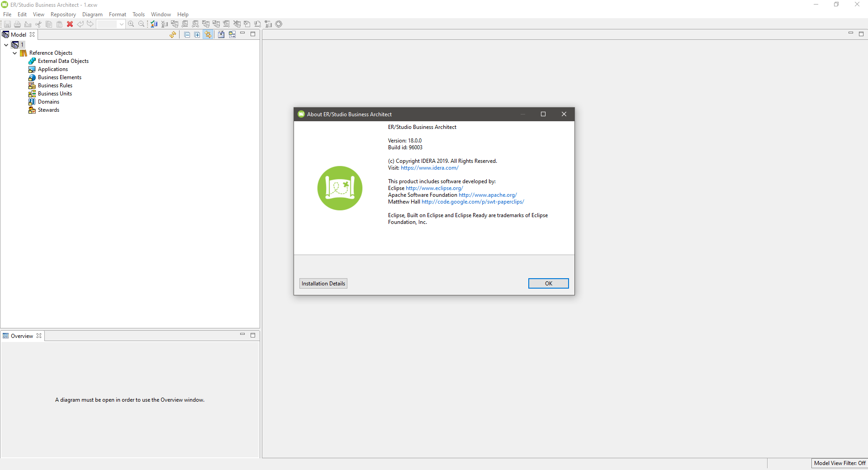Click the tree hierarchy icon in Model panel toolbar
Viewport: 868px width, 470px height.
pyautogui.click(x=232, y=34)
